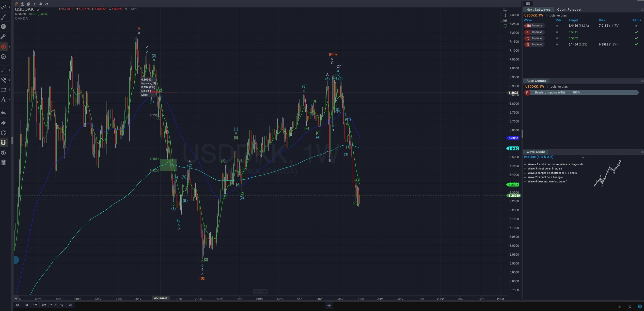Set range to 5d
This screenshot has width=644, height=311.
26,305
